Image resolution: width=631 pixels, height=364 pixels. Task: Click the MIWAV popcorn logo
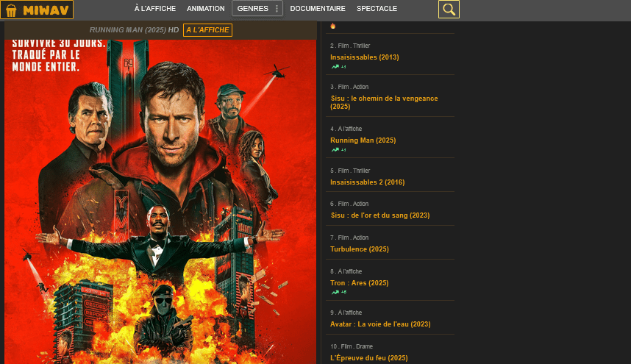pos(37,10)
